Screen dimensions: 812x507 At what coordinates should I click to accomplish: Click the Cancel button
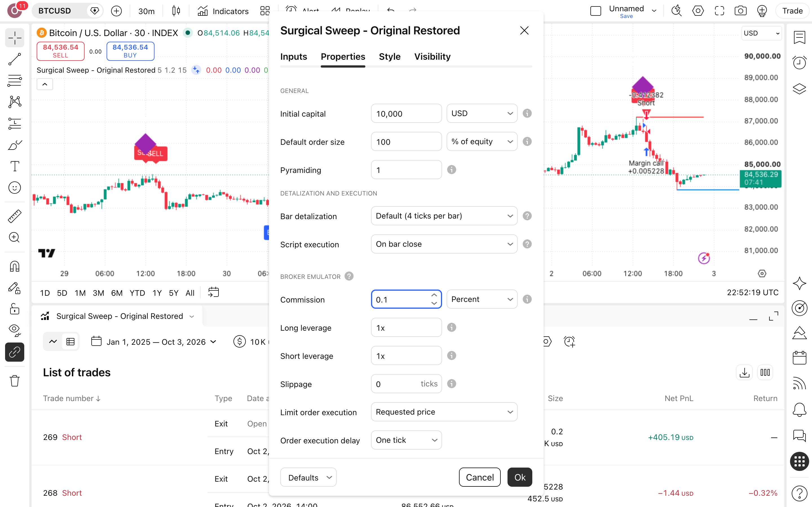point(480,477)
